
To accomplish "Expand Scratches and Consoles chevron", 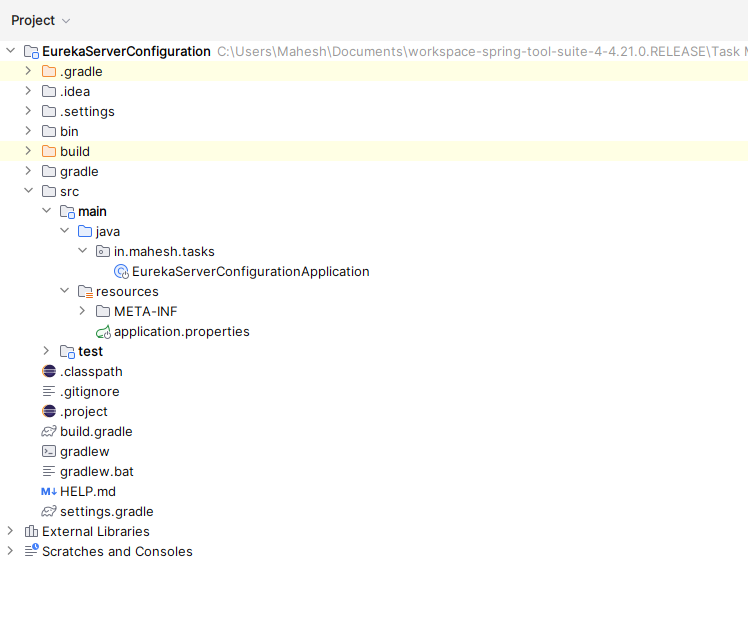I will point(10,551).
